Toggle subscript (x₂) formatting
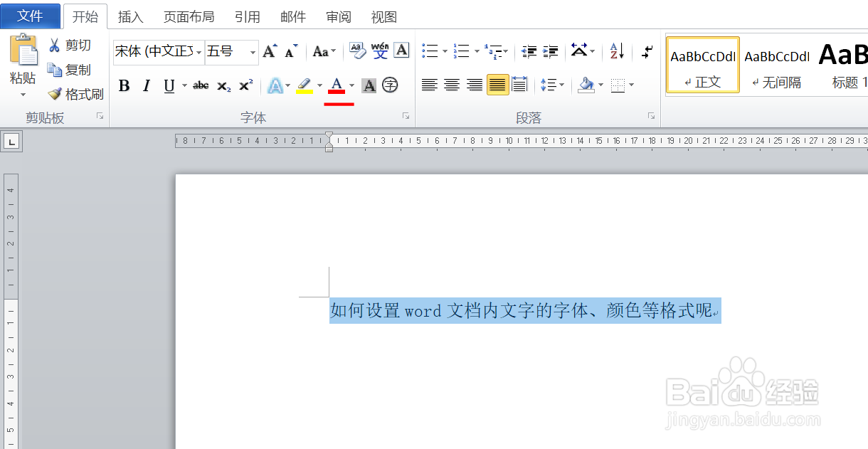Screen dimensions: 868x449 point(223,86)
